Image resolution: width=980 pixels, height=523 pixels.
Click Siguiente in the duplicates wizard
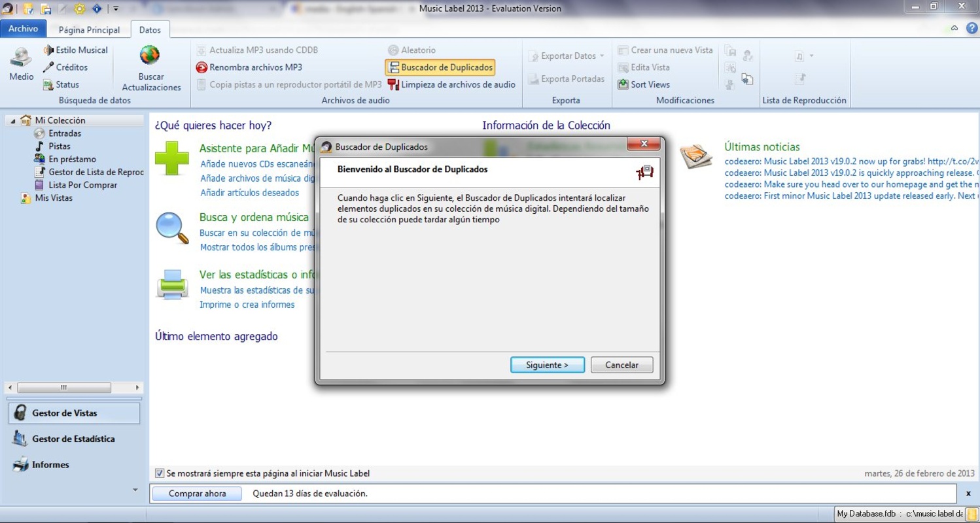click(x=547, y=365)
